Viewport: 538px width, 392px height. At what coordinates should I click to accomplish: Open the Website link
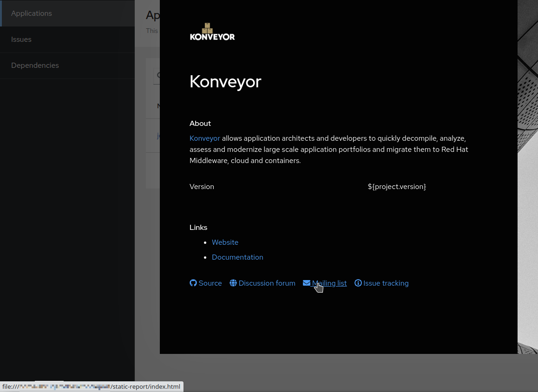click(x=225, y=242)
